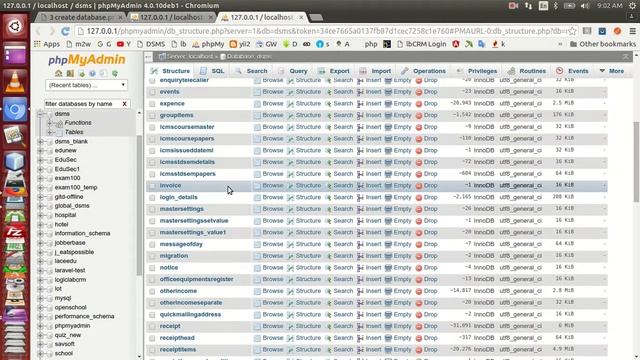Click the navigation panel scrollbar thumb
The image size is (640, 360).
[139, 205]
